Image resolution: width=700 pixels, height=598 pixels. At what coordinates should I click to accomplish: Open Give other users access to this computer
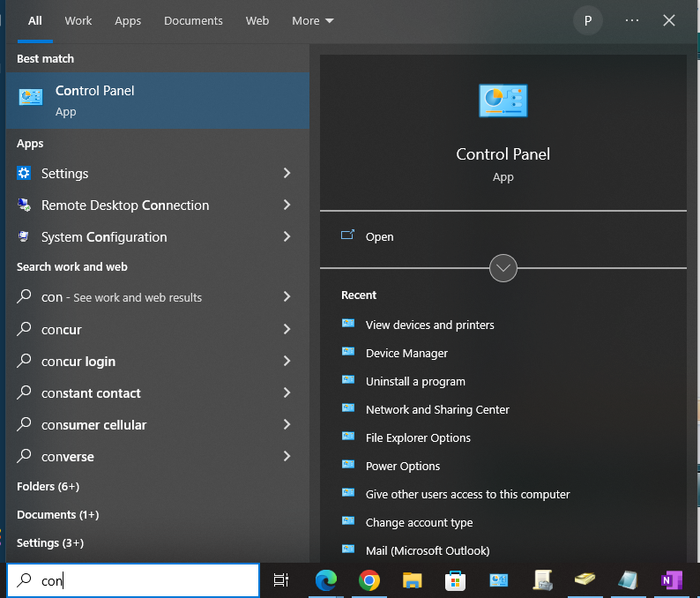tap(467, 494)
